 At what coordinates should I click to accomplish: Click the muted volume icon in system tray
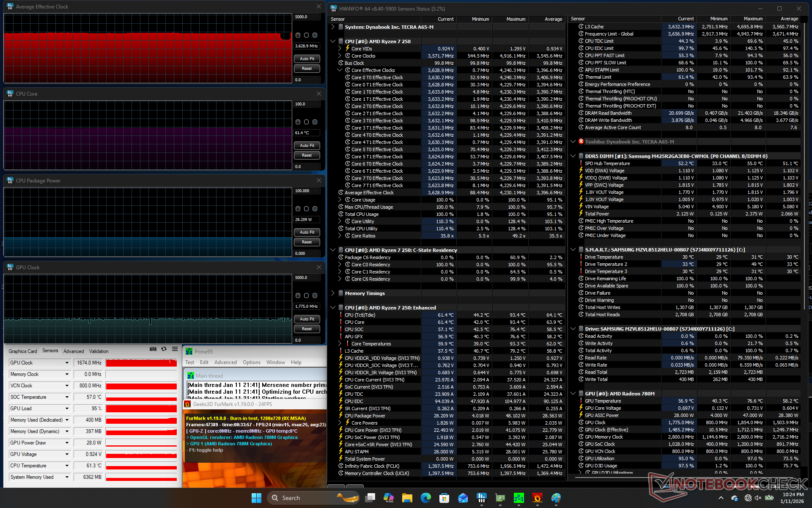(x=758, y=498)
